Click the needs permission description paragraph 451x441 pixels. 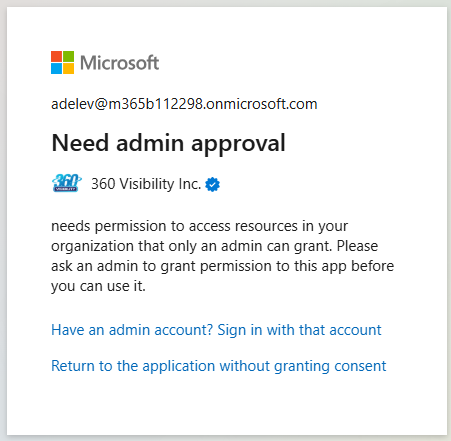pyautogui.click(x=222, y=256)
